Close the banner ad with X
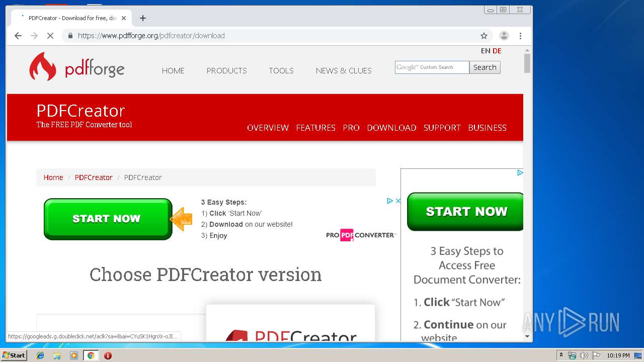 click(x=398, y=201)
